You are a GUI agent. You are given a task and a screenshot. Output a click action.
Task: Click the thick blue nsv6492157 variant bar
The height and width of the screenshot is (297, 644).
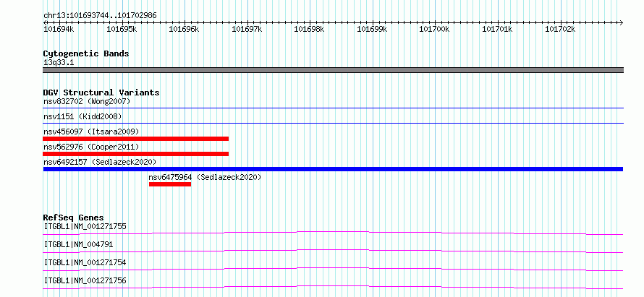click(x=333, y=169)
